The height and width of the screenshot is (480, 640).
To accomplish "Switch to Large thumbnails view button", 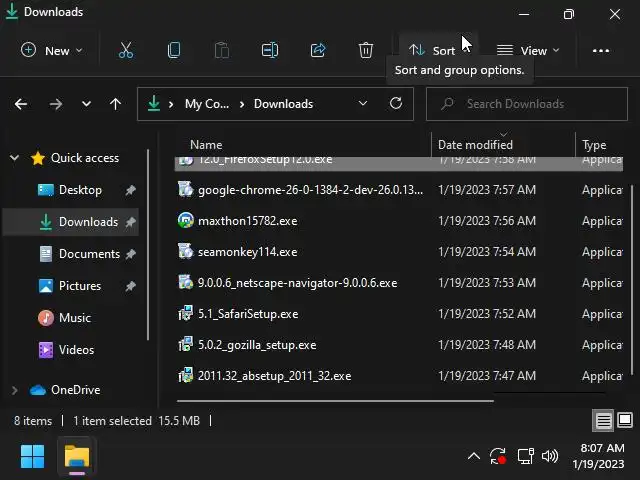I will (x=625, y=420).
